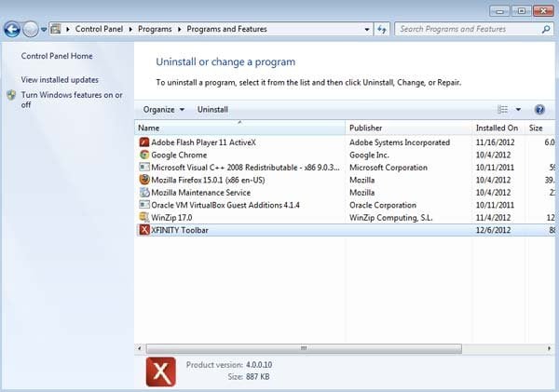Click the 887 KB size value
This screenshot has height=392, width=559.
pos(257,377)
